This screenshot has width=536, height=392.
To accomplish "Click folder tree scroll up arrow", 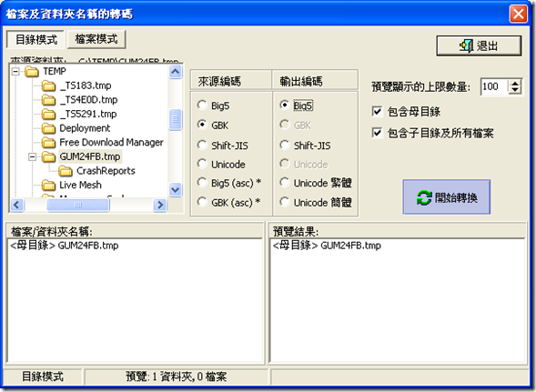I will point(176,72).
